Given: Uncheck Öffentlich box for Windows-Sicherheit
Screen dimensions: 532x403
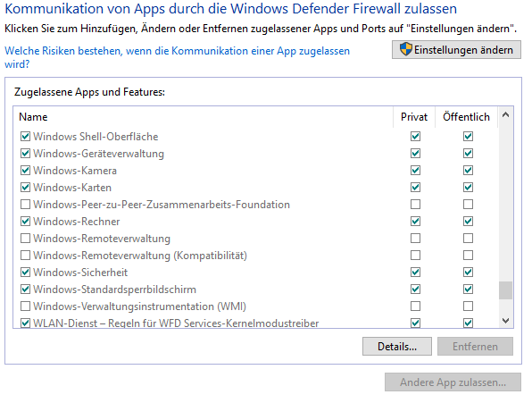Looking at the screenshot, I should (468, 272).
